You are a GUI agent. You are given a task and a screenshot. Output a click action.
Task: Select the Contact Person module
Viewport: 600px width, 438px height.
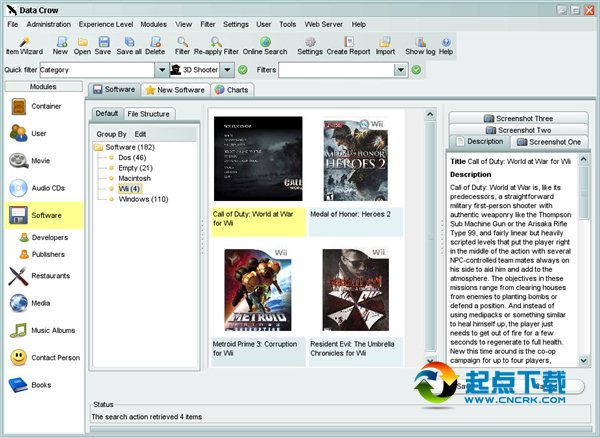pos(44,358)
